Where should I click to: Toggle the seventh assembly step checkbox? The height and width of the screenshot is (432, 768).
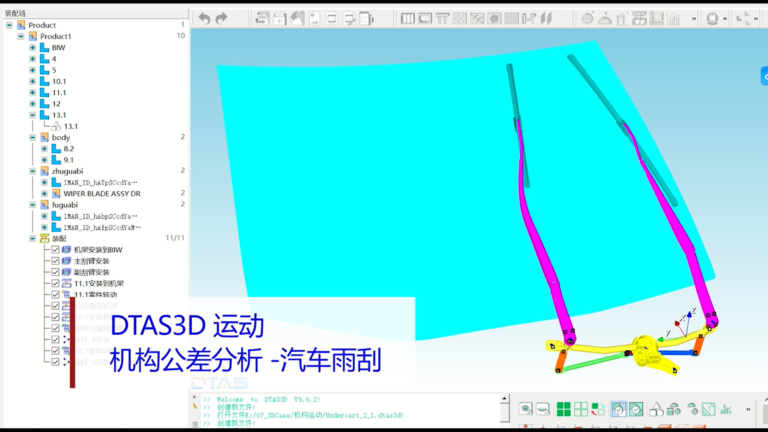click(55, 317)
